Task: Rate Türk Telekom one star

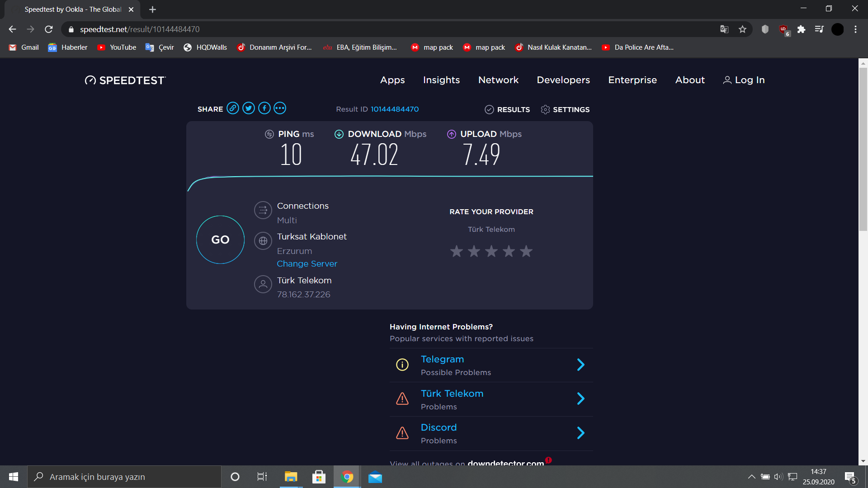Action: click(457, 251)
